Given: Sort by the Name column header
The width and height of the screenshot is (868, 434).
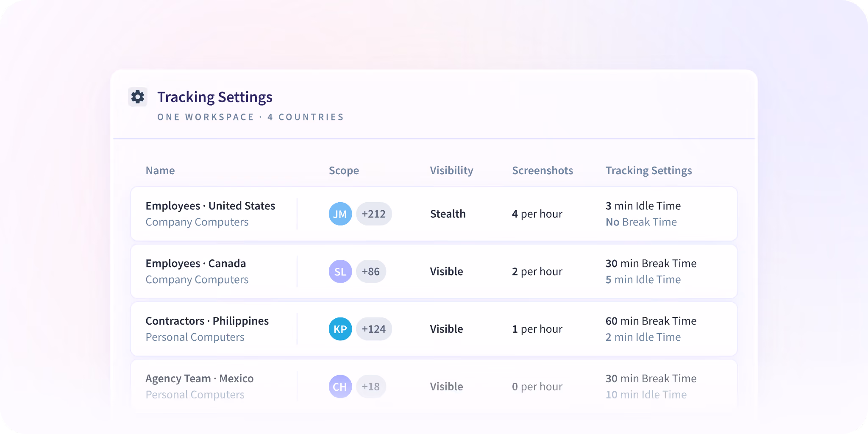Looking at the screenshot, I should coord(160,170).
